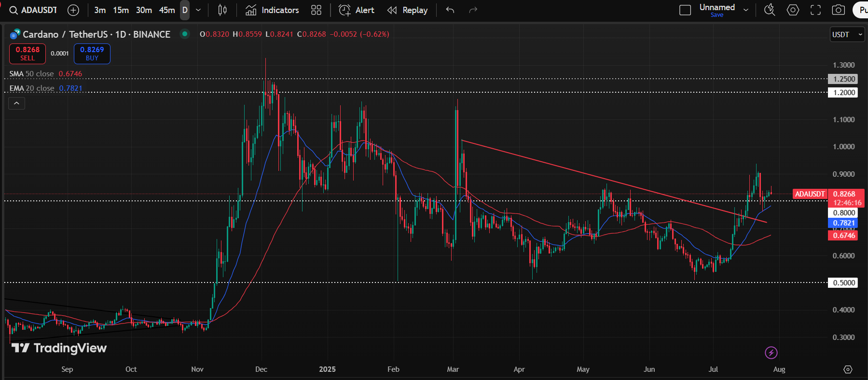Viewport: 868px width, 380px height.
Task: Select the 15m timeframe
Action: point(121,10)
